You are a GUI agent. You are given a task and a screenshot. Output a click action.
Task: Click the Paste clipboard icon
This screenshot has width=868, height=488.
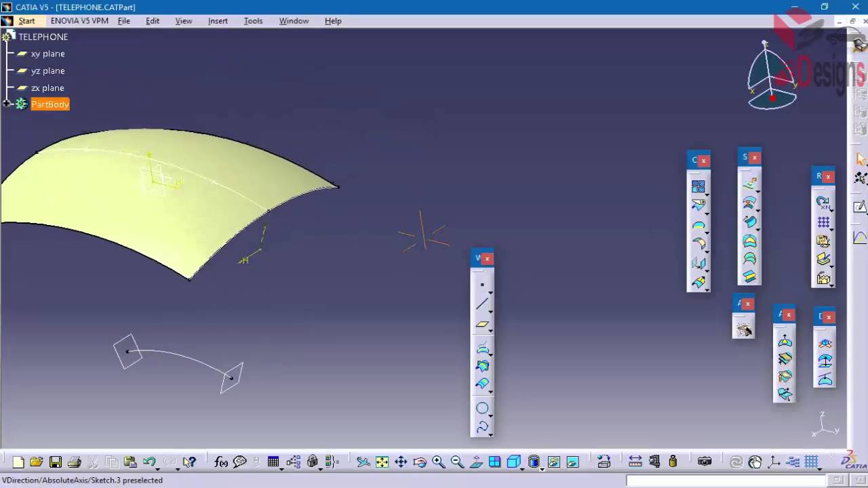point(130,462)
